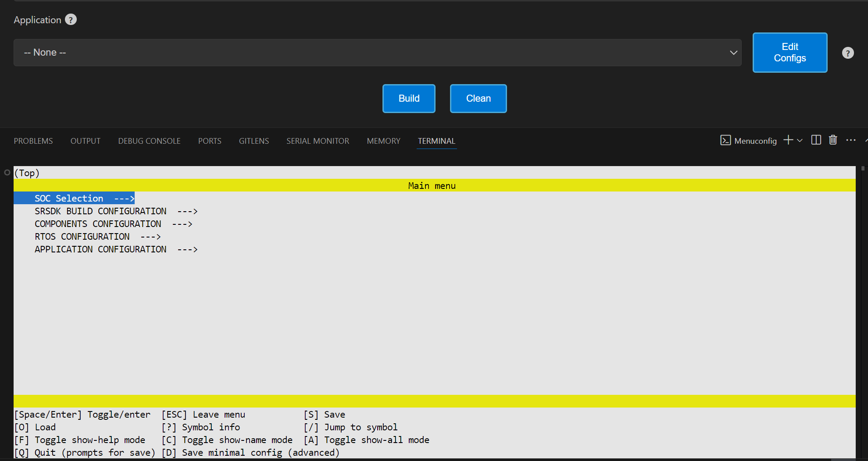Open the terminal panel more actions ellipsis
This screenshot has width=868, height=461.
851,140
